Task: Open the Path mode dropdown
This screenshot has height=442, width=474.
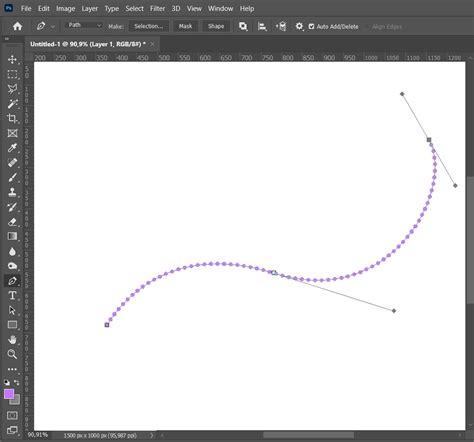Action: pos(84,25)
